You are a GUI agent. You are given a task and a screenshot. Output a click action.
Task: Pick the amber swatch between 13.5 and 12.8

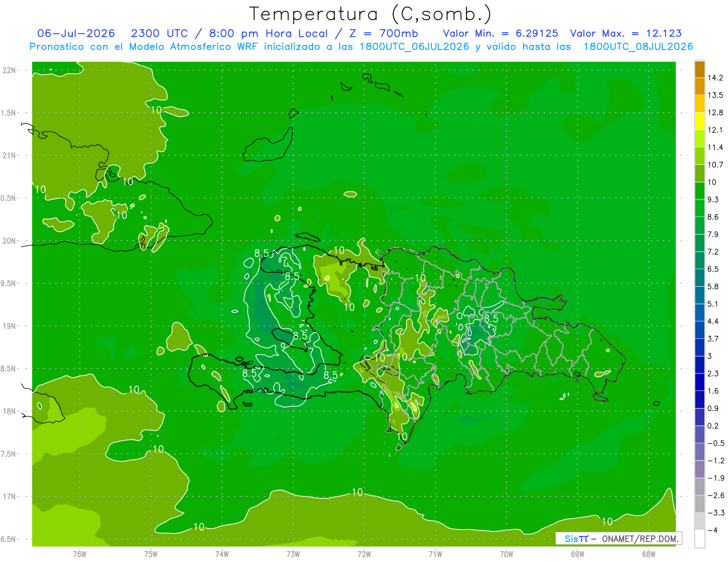pos(699,104)
